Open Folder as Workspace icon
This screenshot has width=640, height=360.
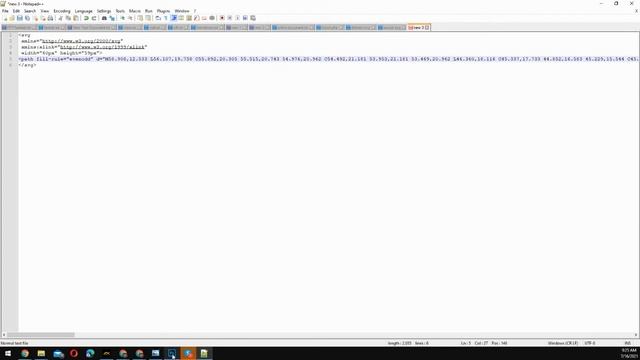pos(204,18)
